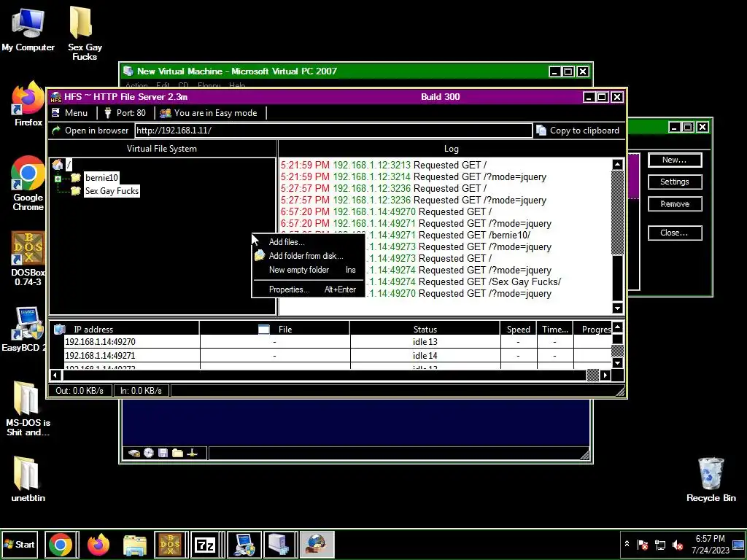Screen dimensions: 747x560
Task: Click connections list scroll up arrow
Action: pos(617,327)
